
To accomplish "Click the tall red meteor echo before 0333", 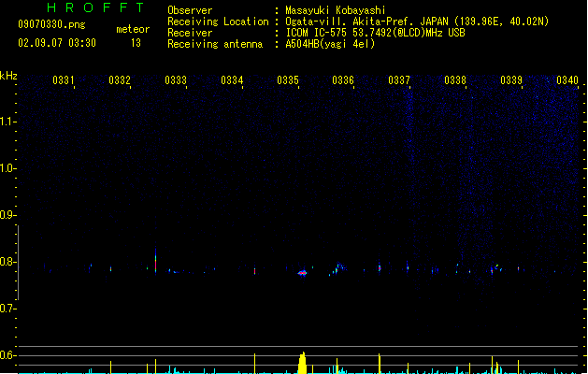I will point(155,261).
